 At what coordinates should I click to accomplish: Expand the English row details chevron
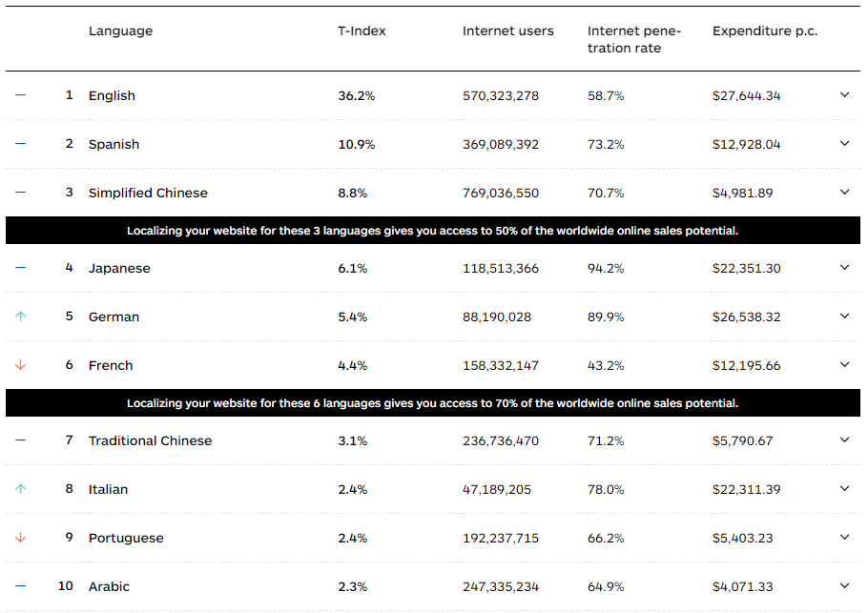click(844, 95)
